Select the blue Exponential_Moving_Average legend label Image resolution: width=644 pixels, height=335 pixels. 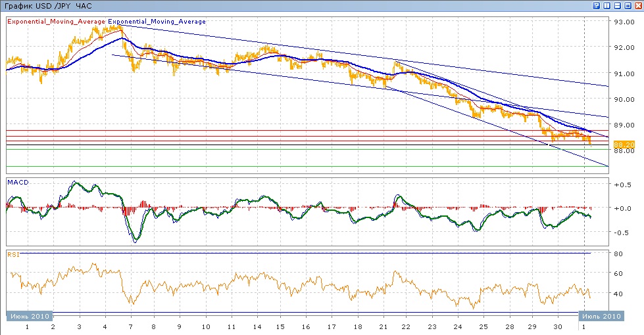157,21
